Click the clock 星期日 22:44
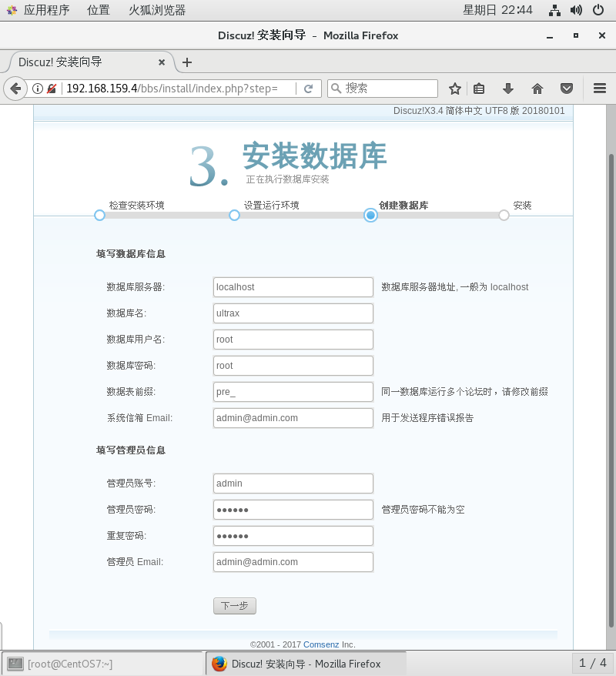Image resolution: width=616 pixels, height=676 pixels. pyautogui.click(x=497, y=10)
